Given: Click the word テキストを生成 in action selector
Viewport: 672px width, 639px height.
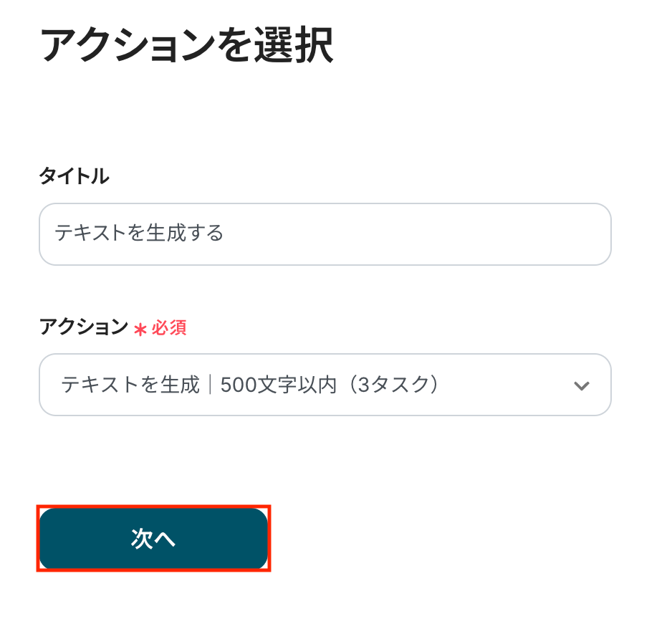Looking at the screenshot, I should (130, 385).
